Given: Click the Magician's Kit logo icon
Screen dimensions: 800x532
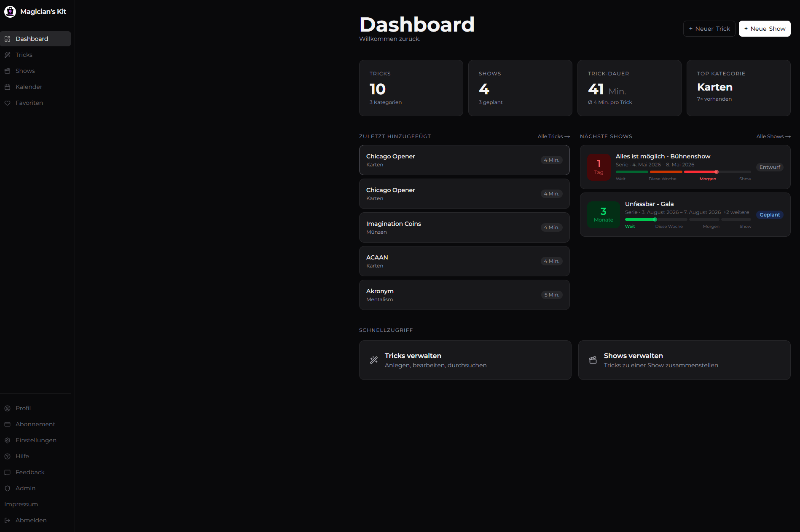Looking at the screenshot, I should click(10, 12).
